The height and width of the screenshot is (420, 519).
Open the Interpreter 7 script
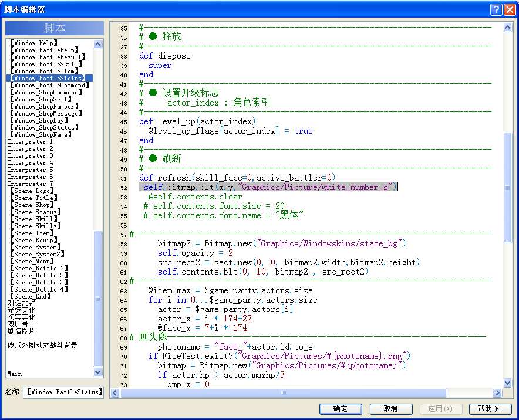point(30,184)
